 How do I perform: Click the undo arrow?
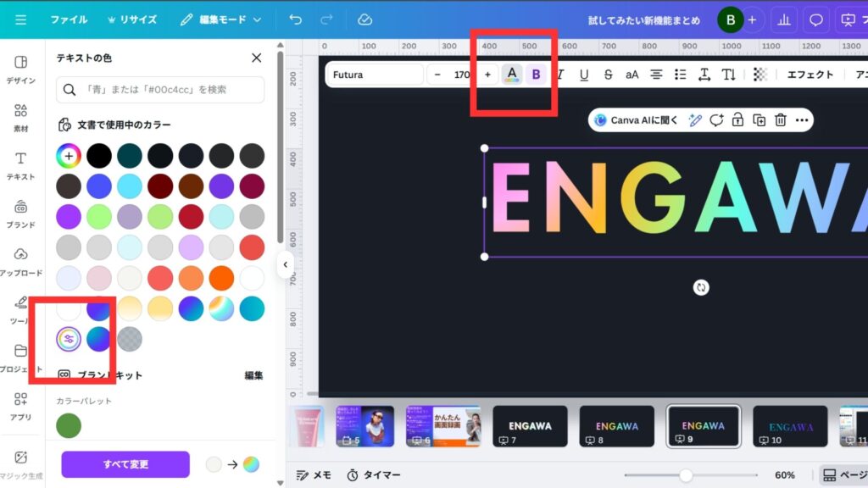click(x=295, y=19)
